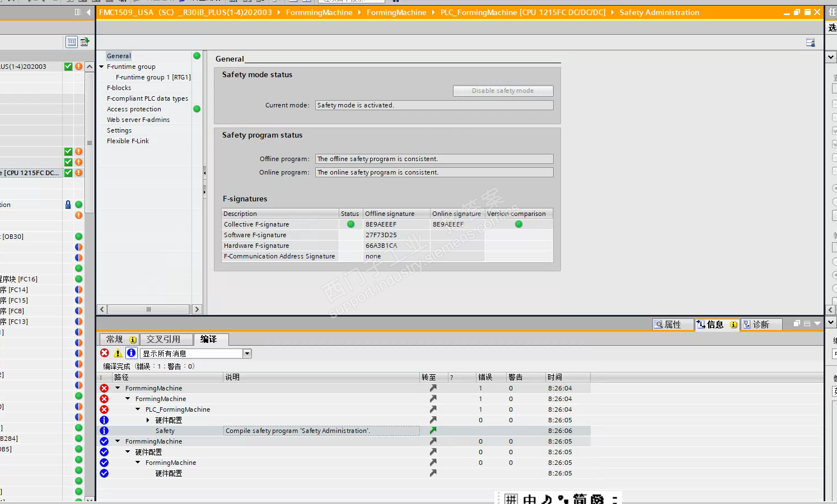Click the 时间 column header
837x504 pixels.
coord(568,378)
